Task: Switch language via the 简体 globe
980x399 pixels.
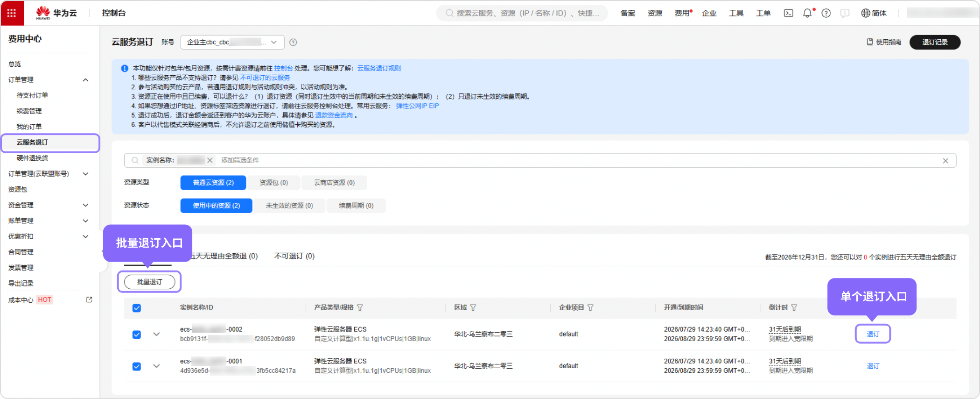Action: pos(874,13)
